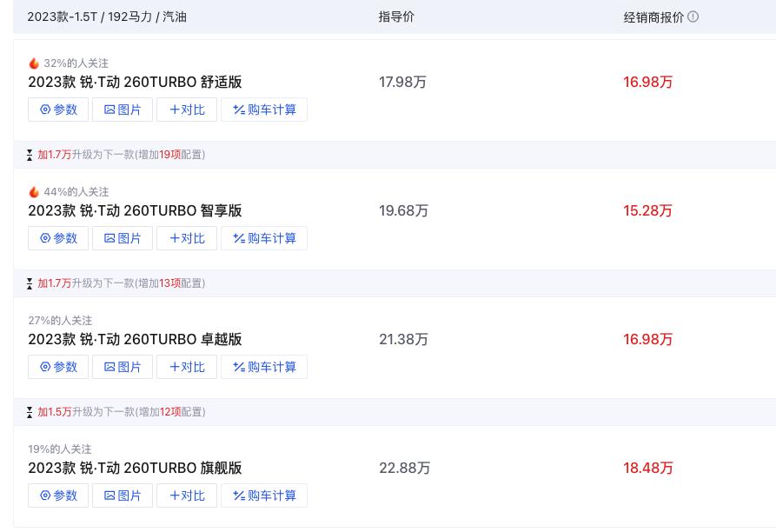This screenshot has height=532, width=776.
Task: Click the hourglass icon before 加1.7万
Action: pos(30,155)
